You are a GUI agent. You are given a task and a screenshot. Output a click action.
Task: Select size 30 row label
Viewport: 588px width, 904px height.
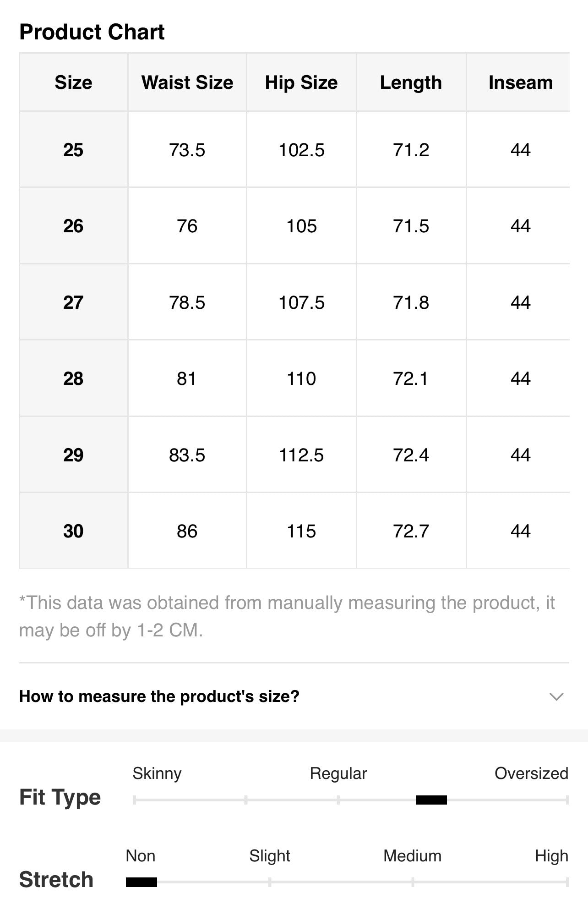click(x=73, y=531)
